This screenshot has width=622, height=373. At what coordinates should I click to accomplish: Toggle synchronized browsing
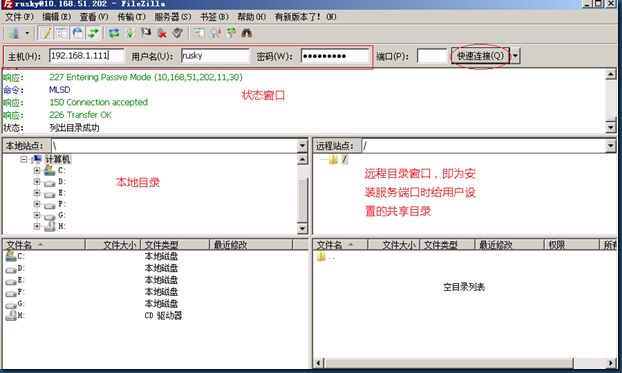(231, 33)
